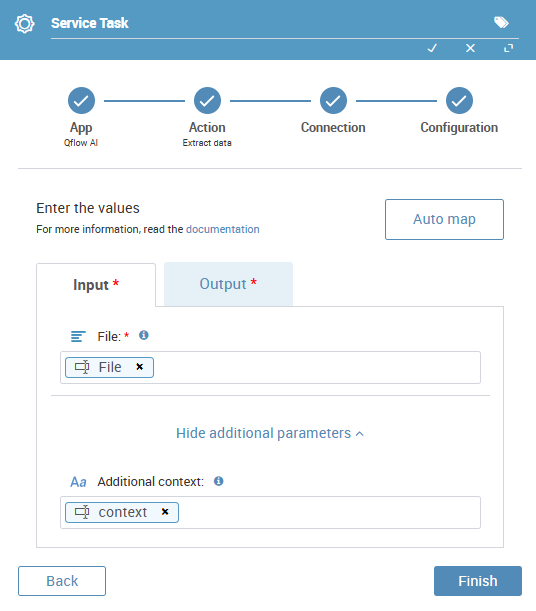Click the tags icon in header
536x611 pixels.
point(501,23)
